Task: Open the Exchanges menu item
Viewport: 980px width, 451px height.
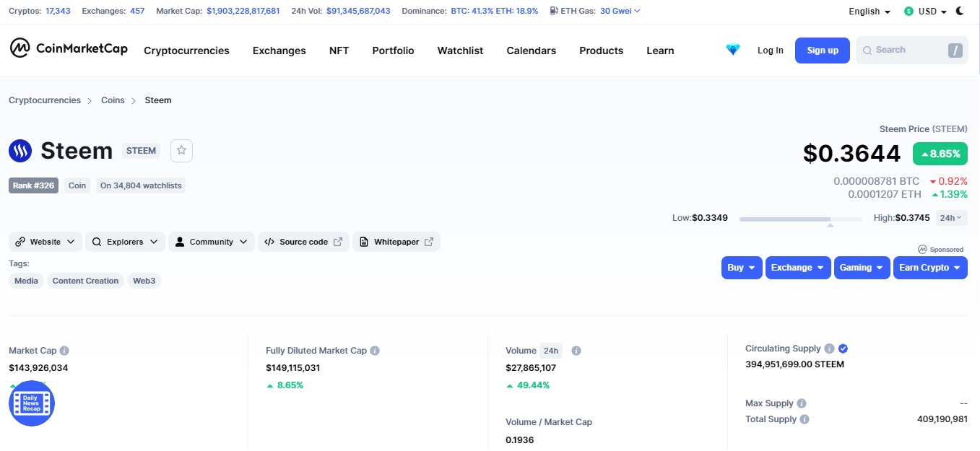Action: tap(279, 51)
